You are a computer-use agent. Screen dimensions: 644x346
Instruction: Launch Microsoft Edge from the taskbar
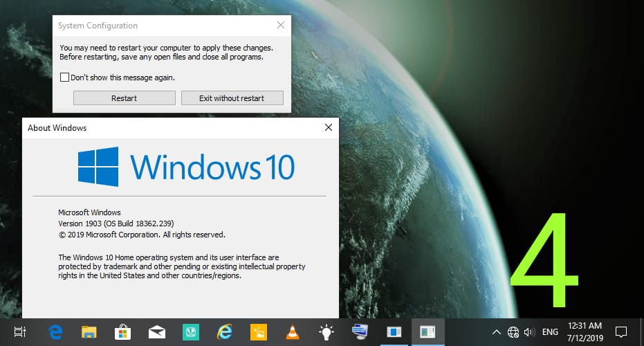tap(55, 332)
